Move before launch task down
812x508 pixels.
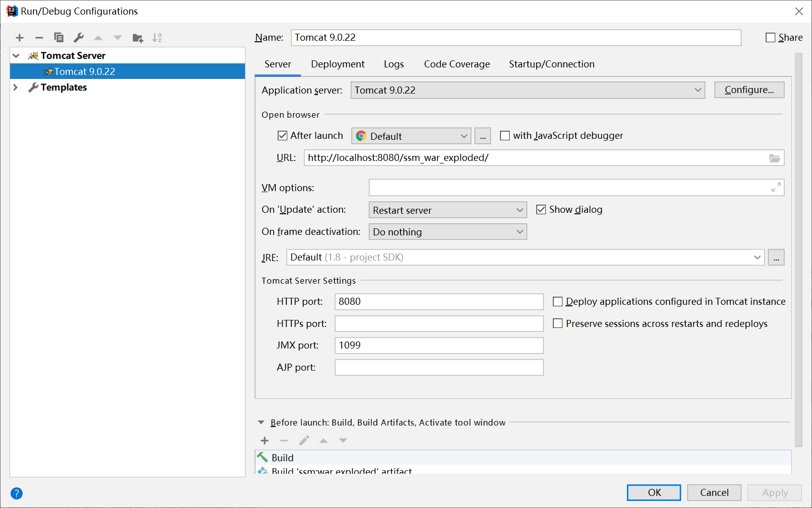point(343,441)
